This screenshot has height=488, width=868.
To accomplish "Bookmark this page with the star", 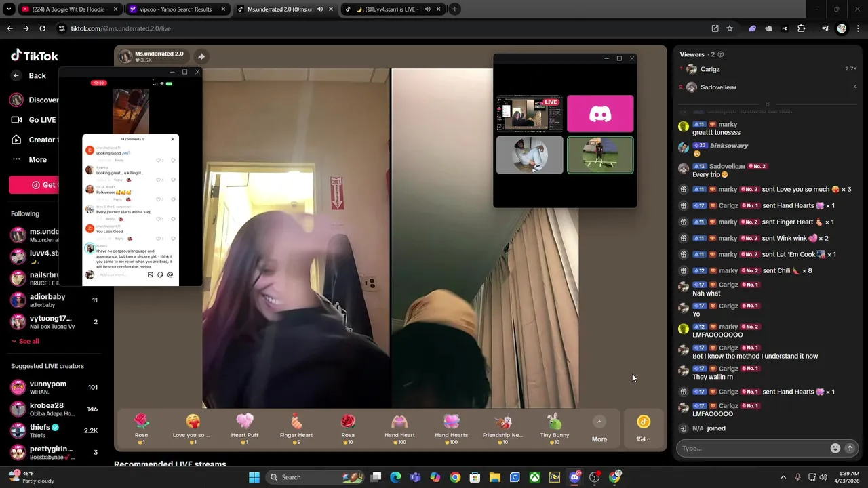I will (x=730, y=28).
